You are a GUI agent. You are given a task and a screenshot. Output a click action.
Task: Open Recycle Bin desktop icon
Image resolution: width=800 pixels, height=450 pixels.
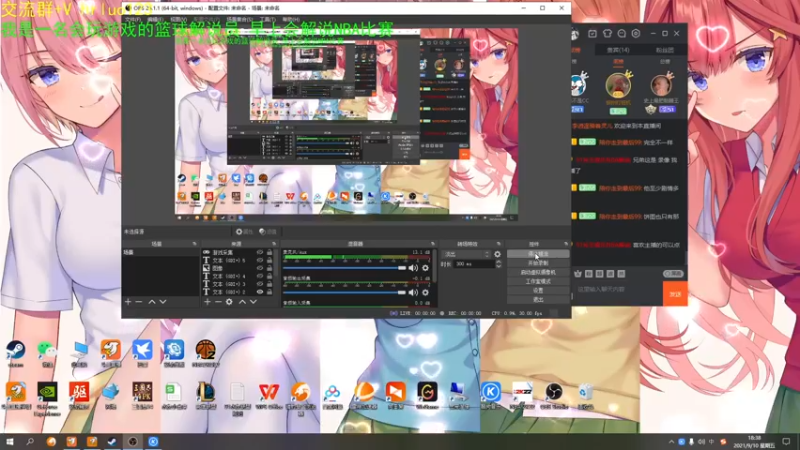click(585, 395)
